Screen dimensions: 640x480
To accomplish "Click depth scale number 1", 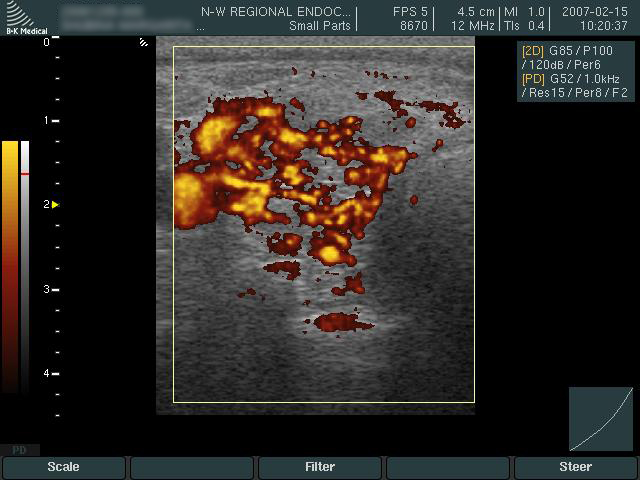I will point(47,120).
